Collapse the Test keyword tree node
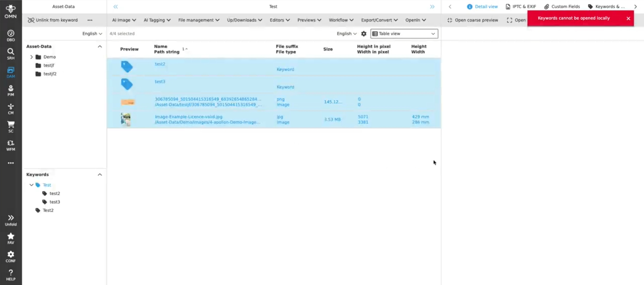The height and width of the screenshot is (285, 644). click(32, 185)
